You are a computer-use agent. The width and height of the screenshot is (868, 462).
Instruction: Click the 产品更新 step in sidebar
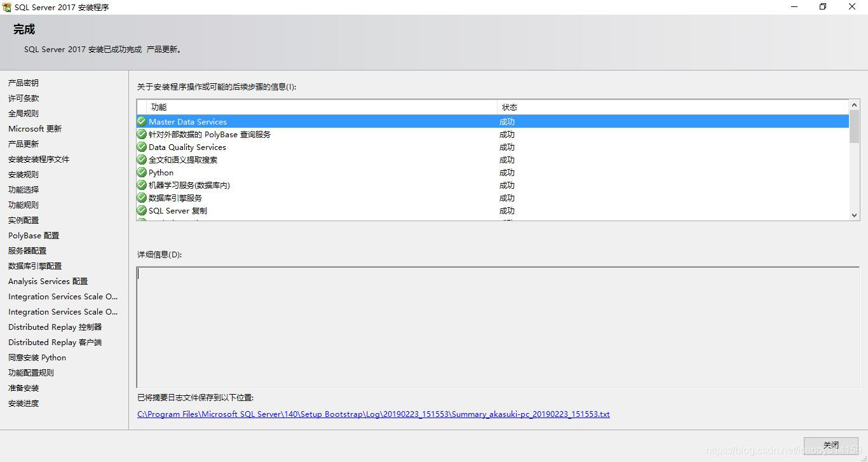tap(24, 144)
